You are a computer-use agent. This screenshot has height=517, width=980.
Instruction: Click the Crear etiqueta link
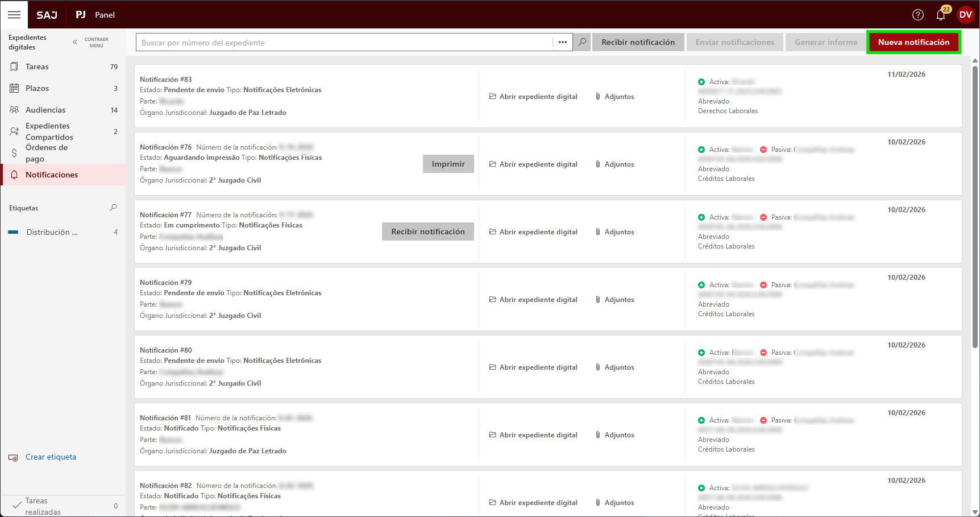point(51,457)
